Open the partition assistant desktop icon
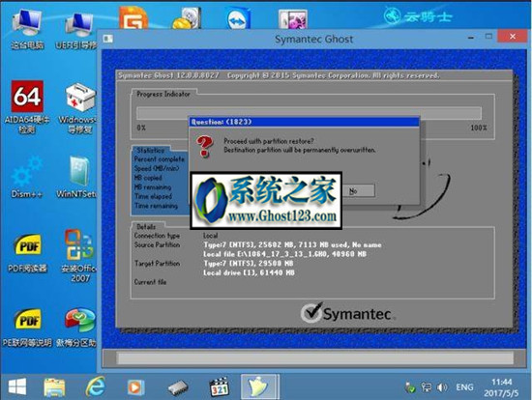 point(79,328)
